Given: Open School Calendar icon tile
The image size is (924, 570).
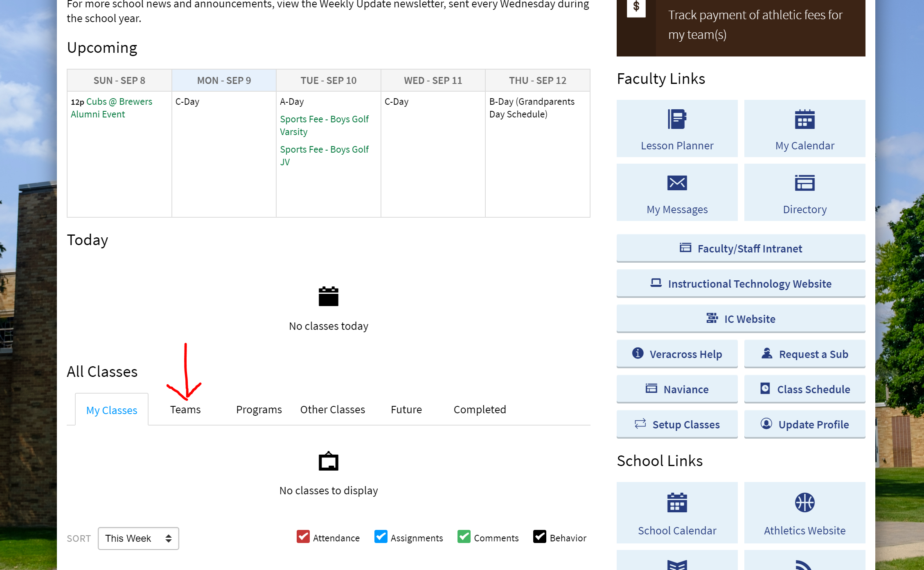Looking at the screenshot, I should pyautogui.click(x=677, y=502).
